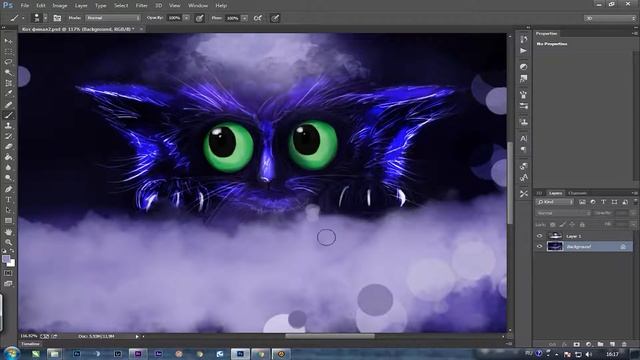Click the Opacity value field
The height and width of the screenshot is (360, 640).
(x=175, y=18)
